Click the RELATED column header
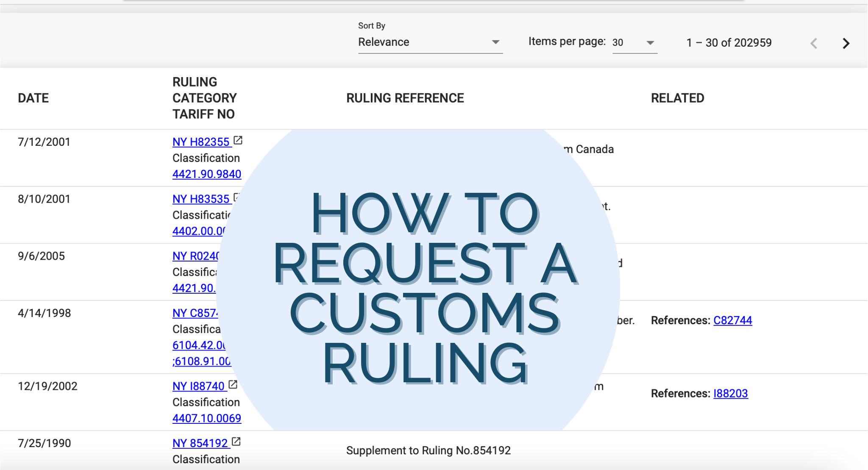868x470 pixels. coord(677,98)
